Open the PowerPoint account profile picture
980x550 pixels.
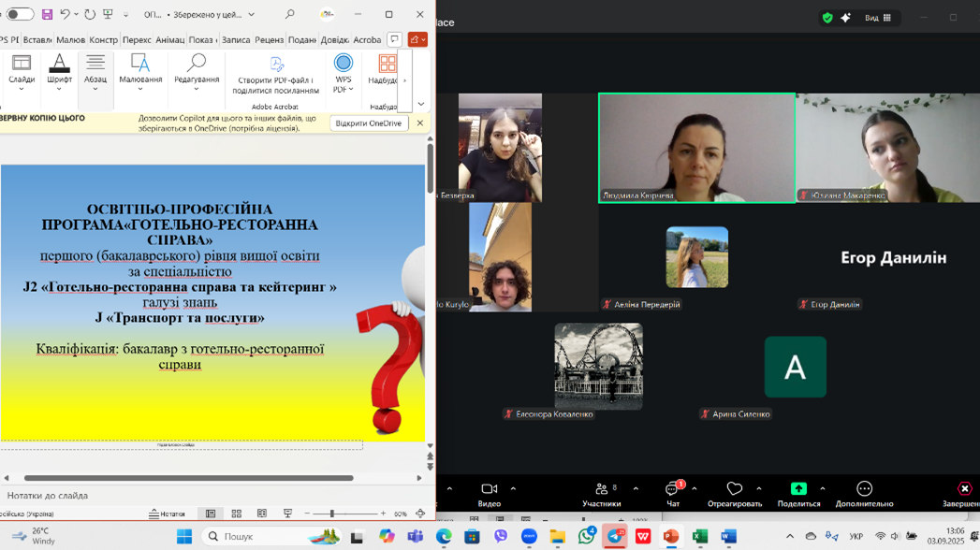click(327, 14)
